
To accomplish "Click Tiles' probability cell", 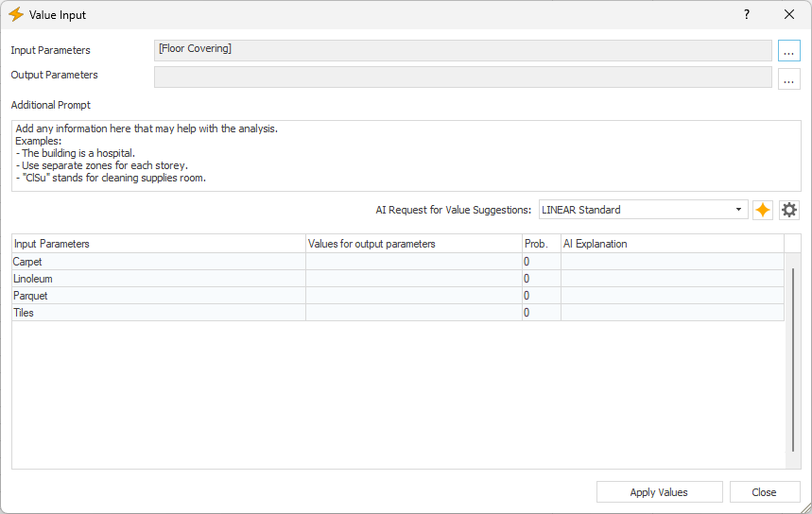I will point(542,313).
